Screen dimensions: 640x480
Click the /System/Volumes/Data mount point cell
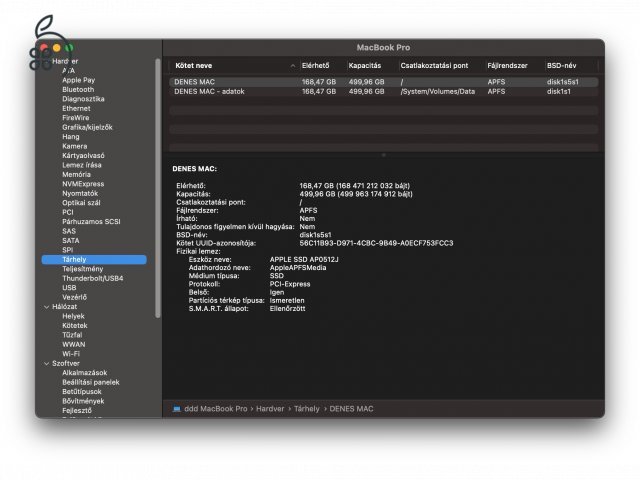438,91
